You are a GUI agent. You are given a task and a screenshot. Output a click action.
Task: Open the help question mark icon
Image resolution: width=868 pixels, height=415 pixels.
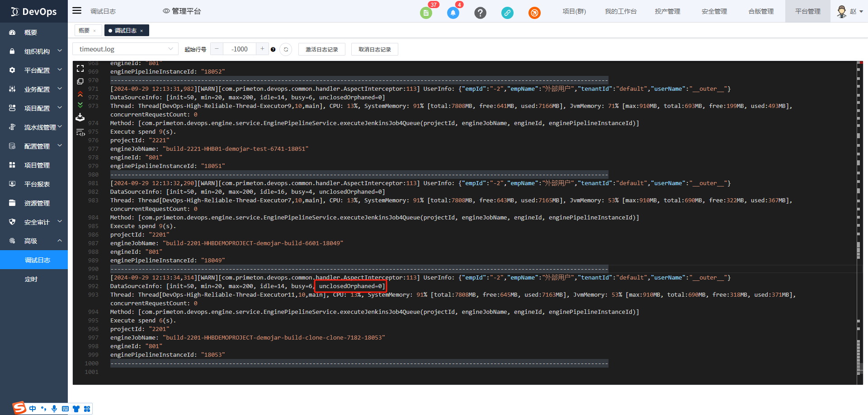pos(480,13)
